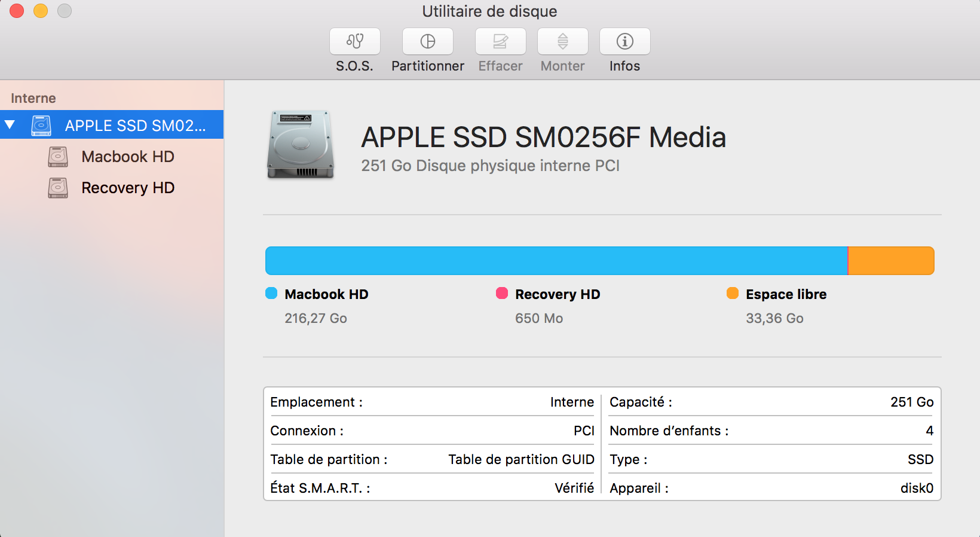Click the Emplacement value Interne

(x=572, y=402)
